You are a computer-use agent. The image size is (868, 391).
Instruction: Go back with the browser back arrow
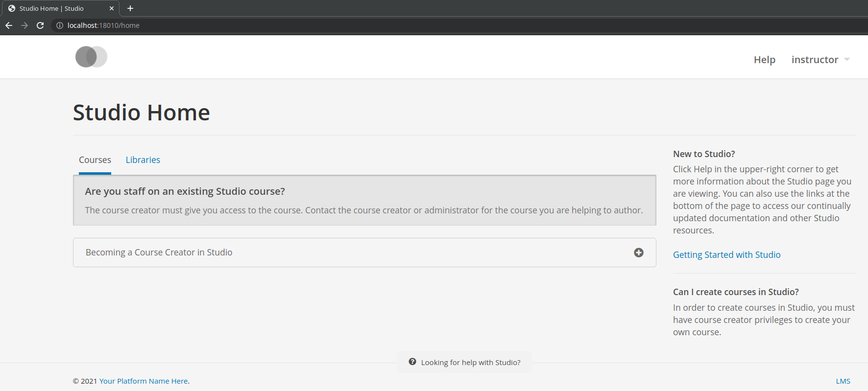click(x=9, y=25)
